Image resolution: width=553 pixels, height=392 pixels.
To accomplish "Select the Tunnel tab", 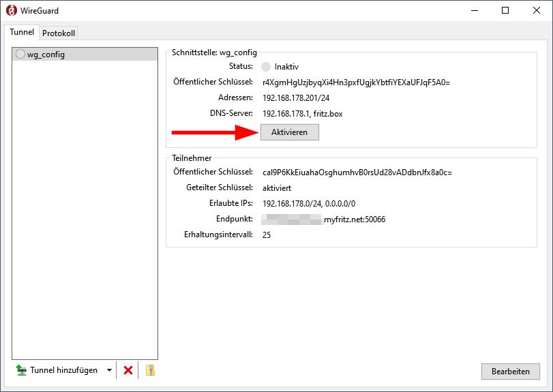I will click(22, 32).
